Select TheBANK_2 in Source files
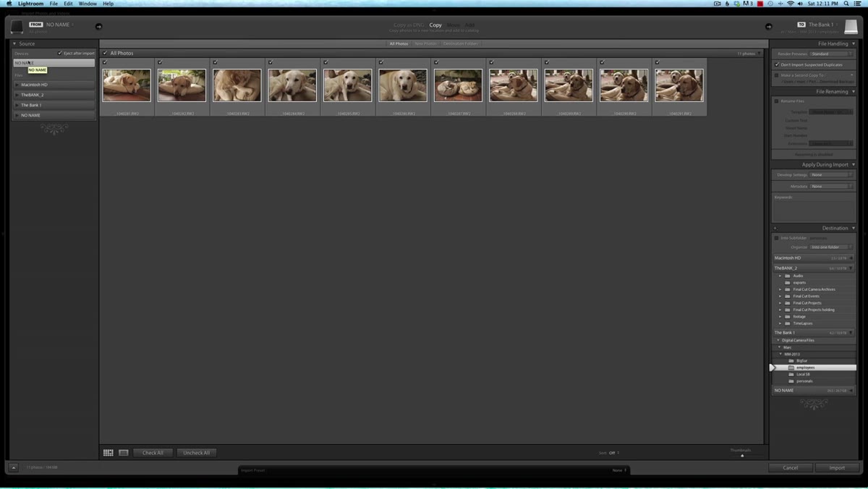The height and width of the screenshot is (489, 868). click(x=54, y=95)
